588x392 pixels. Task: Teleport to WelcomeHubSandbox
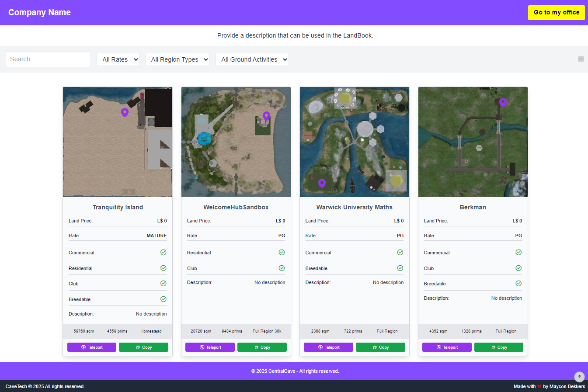[x=210, y=347]
